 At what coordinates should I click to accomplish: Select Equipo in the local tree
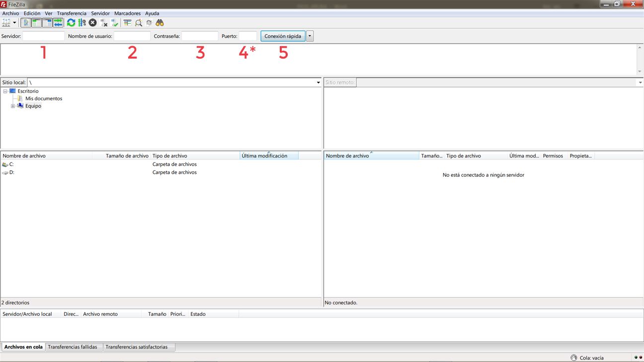click(x=33, y=106)
